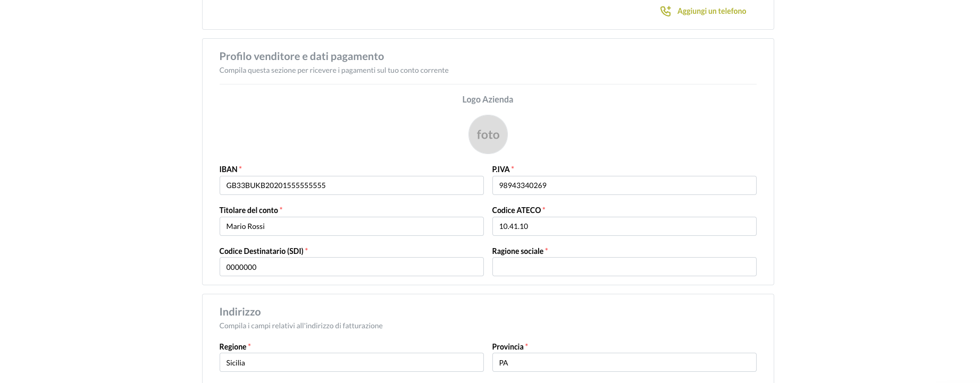Click the 'Indirizzo' section heading
This screenshot has width=980, height=383.
[240, 312]
